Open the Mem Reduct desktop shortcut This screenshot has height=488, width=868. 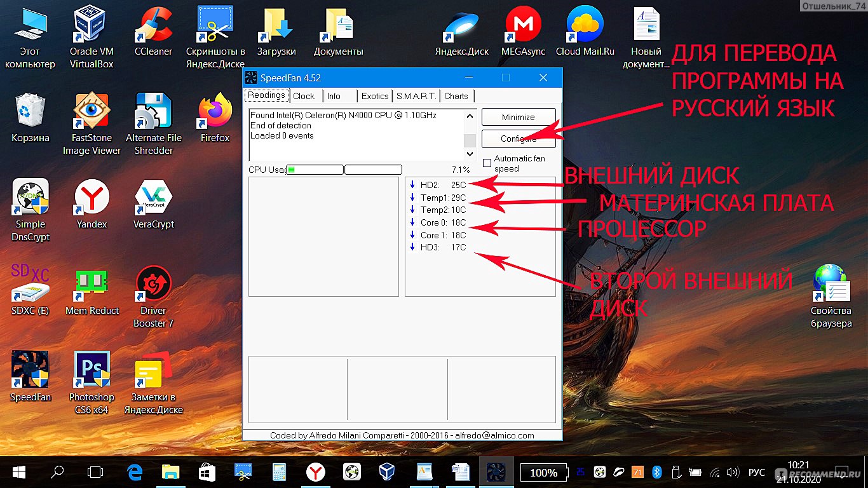coord(92,291)
